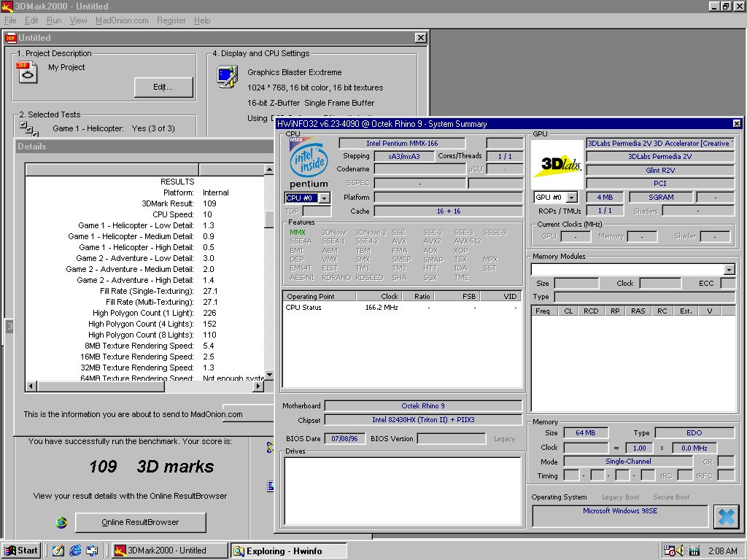Click the Glint R2V codename field
The width and height of the screenshot is (747, 560).
pyautogui.click(x=660, y=171)
